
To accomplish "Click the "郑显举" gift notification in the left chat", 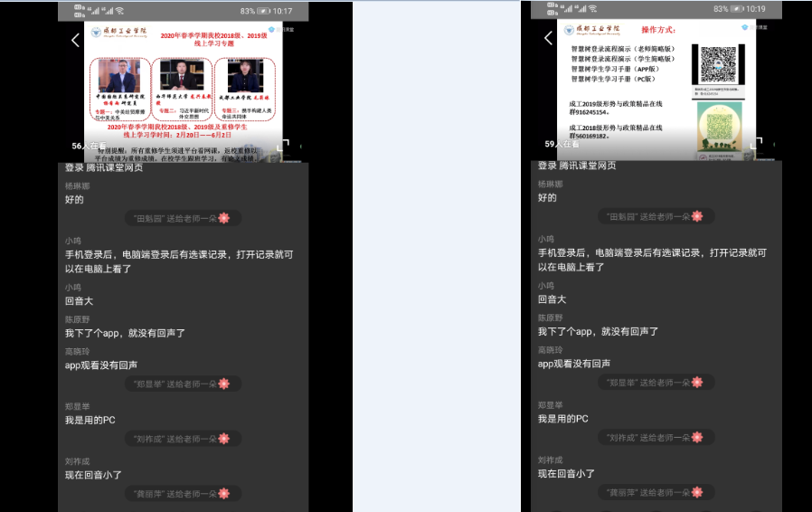I will (182, 384).
